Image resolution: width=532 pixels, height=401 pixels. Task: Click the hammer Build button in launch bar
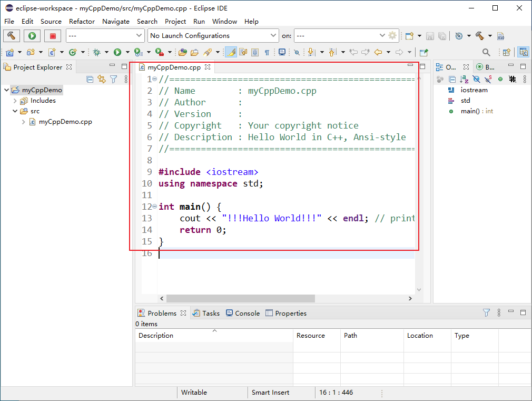coord(12,36)
